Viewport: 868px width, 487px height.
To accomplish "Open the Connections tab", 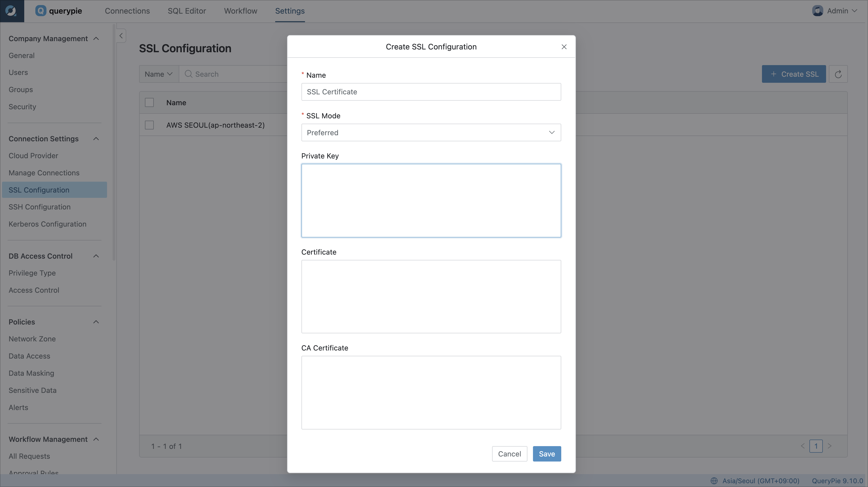I will 127,11.
